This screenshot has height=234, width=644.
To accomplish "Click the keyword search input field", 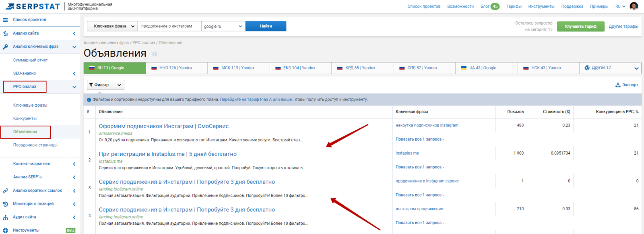I will 169,26.
